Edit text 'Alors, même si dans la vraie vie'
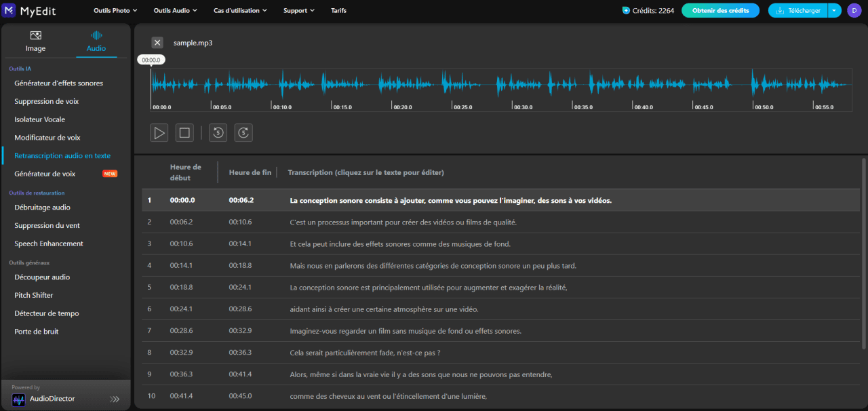This screenshot has width=868, height=411. coord(421,374)
